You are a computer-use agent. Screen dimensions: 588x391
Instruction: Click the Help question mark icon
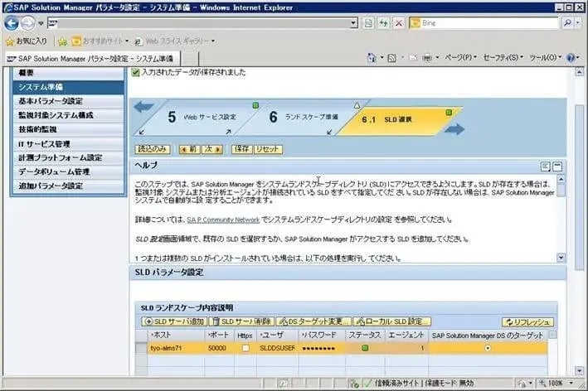tap(571, 58)
